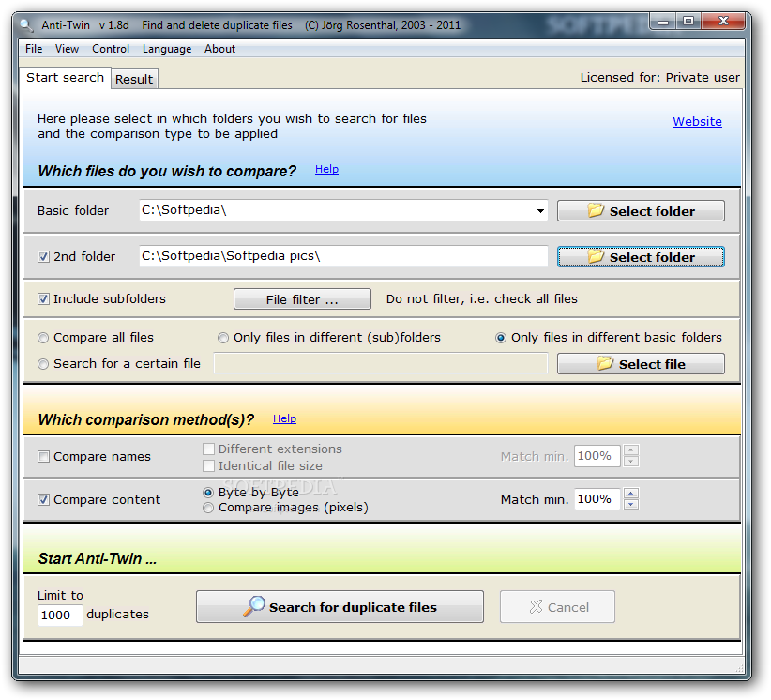The image size is (771, 700).
Task: Click the Limit to duplicates field
Action: click(x=60, y=616)
